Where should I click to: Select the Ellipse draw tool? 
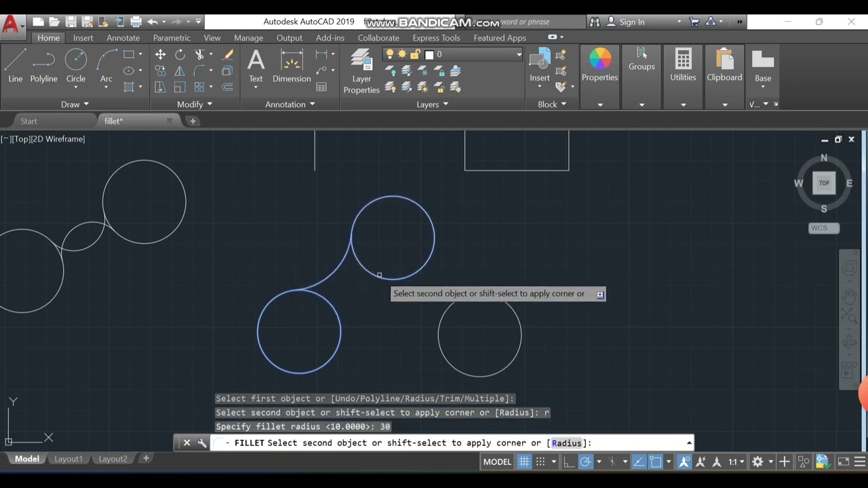(x=129, y=70)
